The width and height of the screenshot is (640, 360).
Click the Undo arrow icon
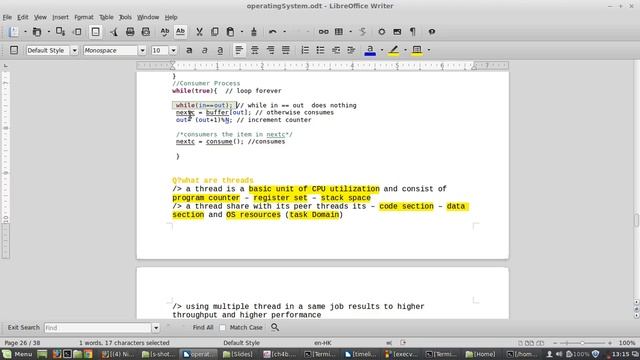click(x=273, y=32)
